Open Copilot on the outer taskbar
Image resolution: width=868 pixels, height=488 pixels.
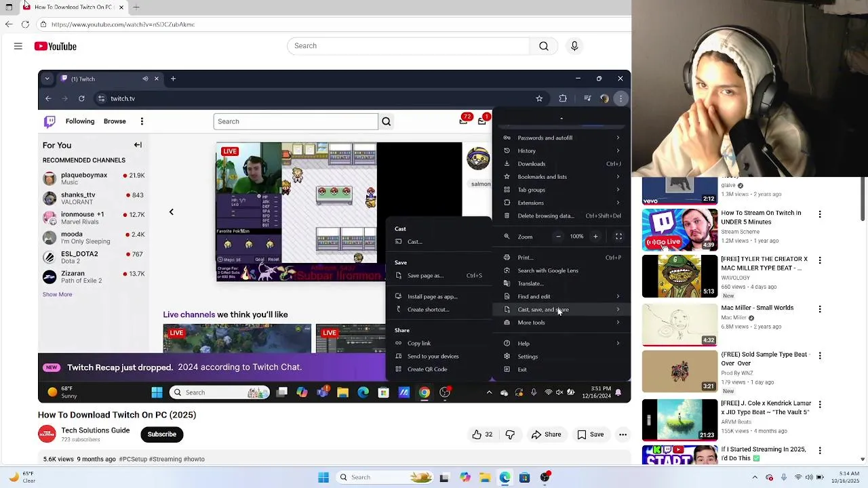click(465, 477)
